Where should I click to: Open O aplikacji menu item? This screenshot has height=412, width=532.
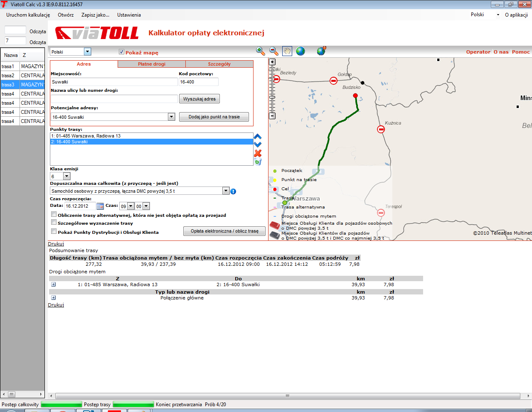516,15
